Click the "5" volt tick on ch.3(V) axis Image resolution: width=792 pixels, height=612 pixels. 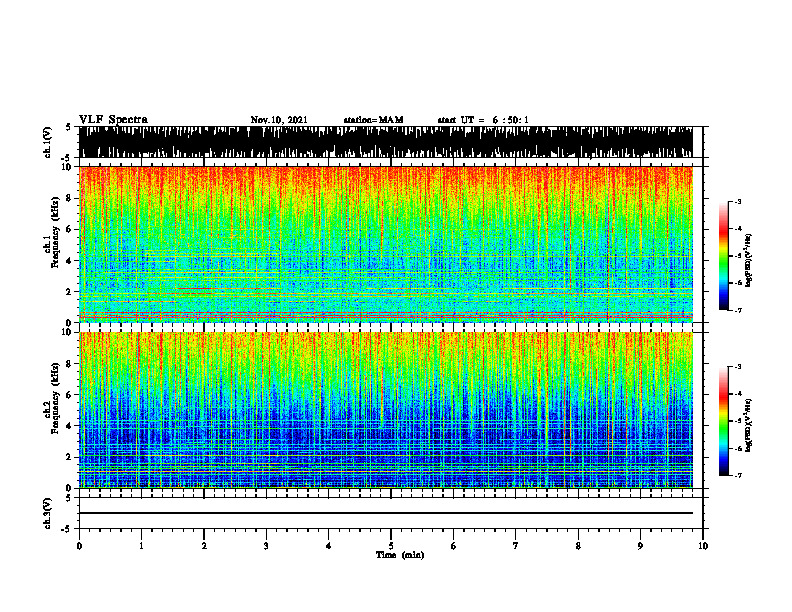68,498
